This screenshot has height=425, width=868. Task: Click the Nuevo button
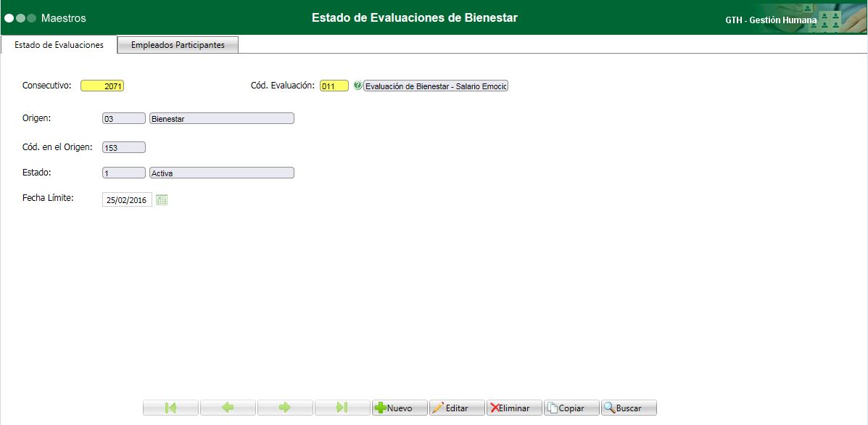(x=400, y=408)
